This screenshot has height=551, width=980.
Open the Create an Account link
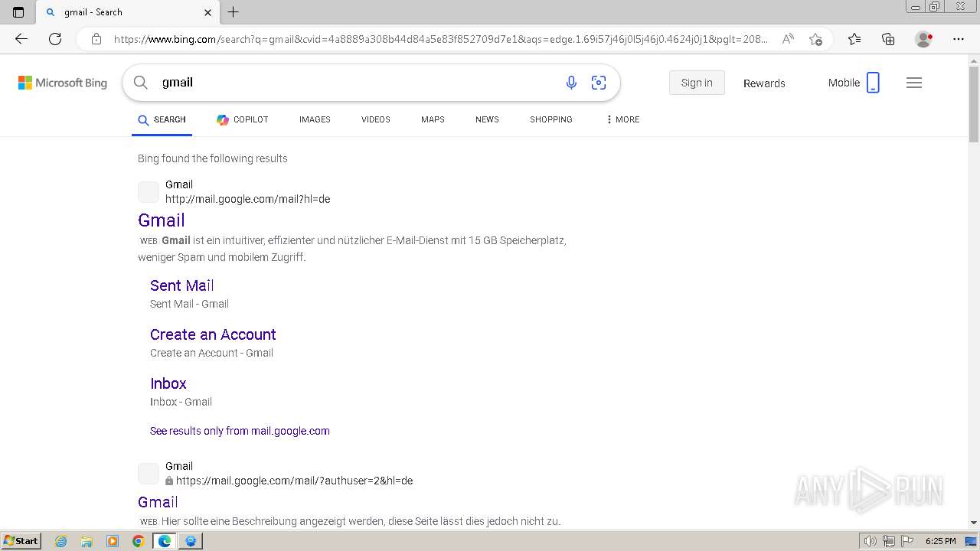[x=213, y=334]
